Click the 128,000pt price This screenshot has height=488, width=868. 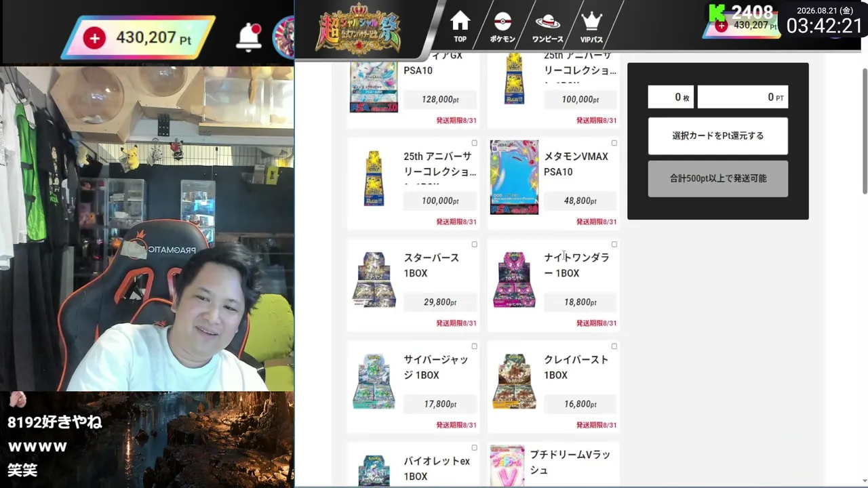(x=440, y=100)
